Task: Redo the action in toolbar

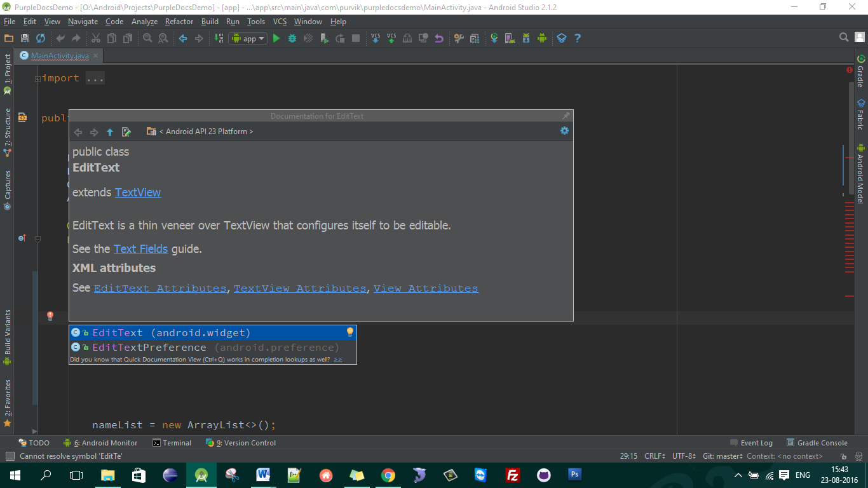Action: pyautogui.click(x=76, y=38)
